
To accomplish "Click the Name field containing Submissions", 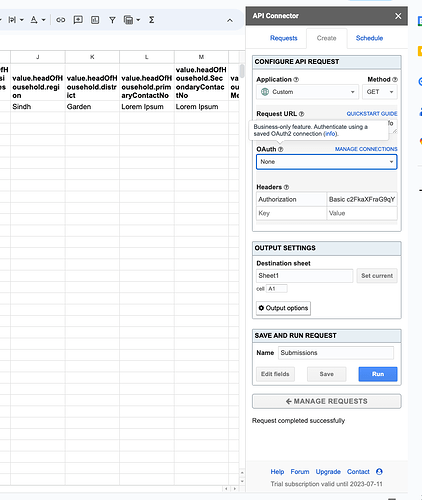I will tap(336, 353).
